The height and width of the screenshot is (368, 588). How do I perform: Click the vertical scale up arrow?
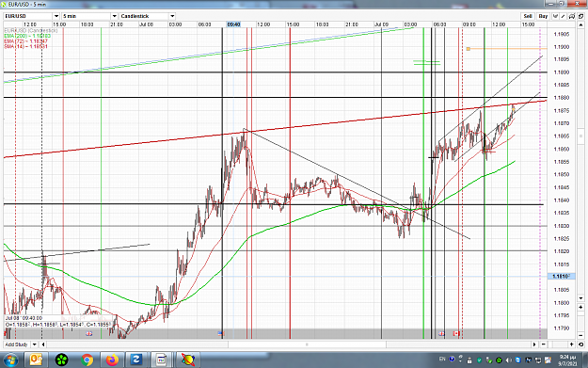pyautogui.click(x=581, y=24)
